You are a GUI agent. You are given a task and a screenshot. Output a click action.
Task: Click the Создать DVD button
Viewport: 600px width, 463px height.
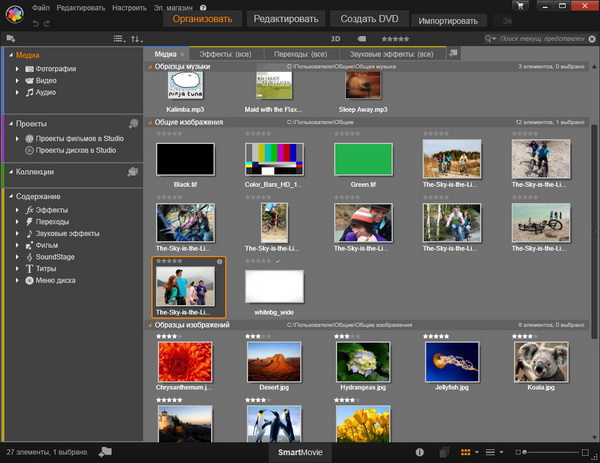[x=367, y=19]
